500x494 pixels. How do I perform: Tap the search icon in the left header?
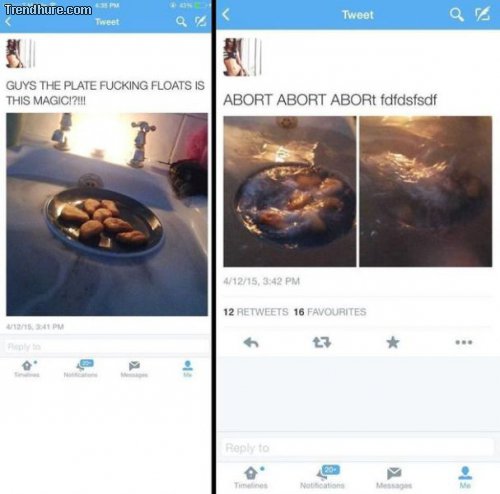(x=181, y=22)
